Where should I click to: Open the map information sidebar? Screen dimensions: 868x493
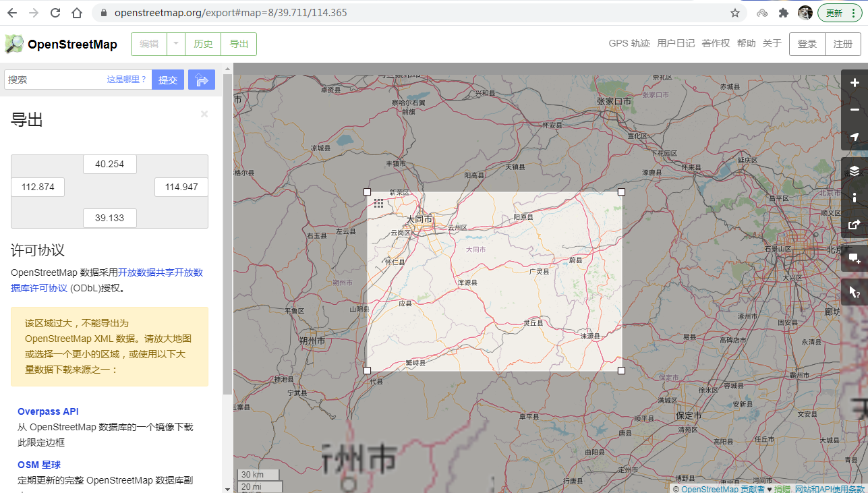pos(855,197)
